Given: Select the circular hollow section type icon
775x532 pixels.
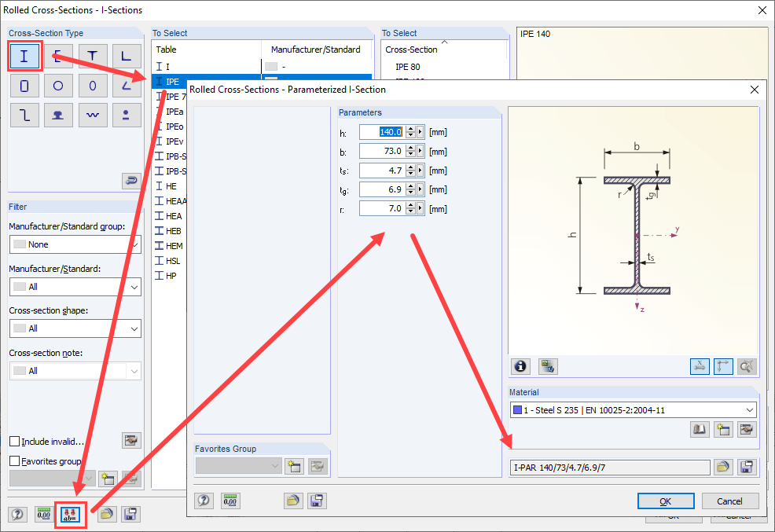Looking at the screenshot, I should pyautogui.click(x=58, y=86).
